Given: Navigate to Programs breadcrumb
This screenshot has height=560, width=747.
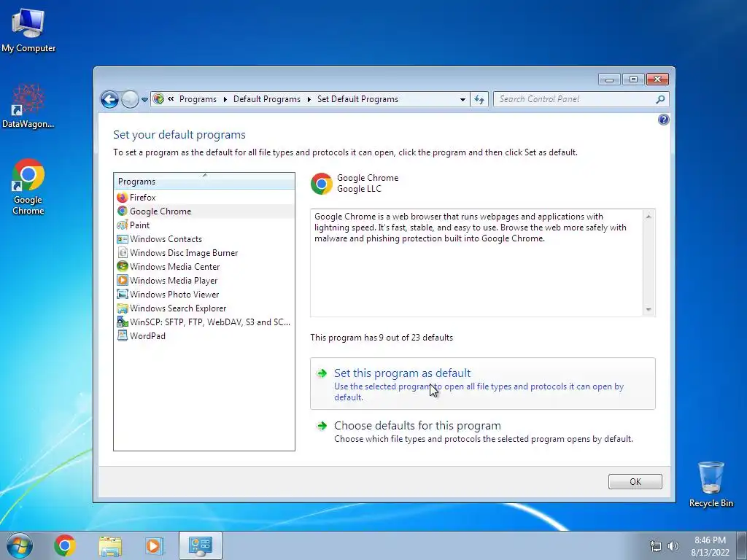Looking at the screenshot, I should tap(198, 99).
